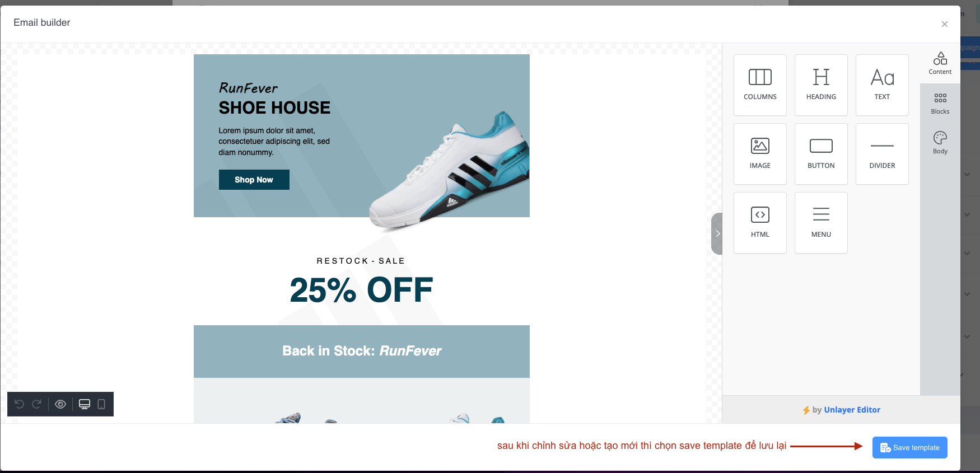Choose the Image content block
This screenshot has height=473, width=980.
(760, 154)
